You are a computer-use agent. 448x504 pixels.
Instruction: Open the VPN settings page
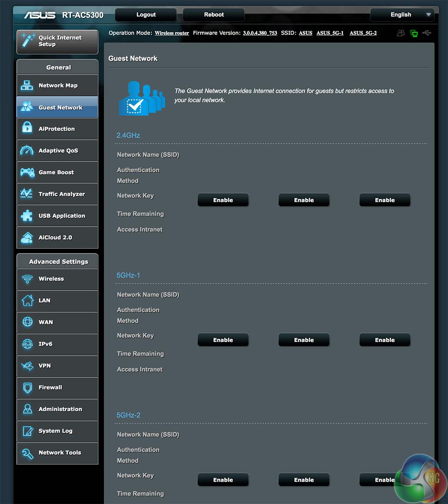[57, 366]
